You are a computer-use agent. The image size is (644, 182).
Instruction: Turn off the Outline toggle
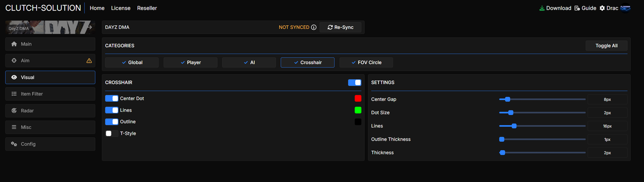click(112, 122)
